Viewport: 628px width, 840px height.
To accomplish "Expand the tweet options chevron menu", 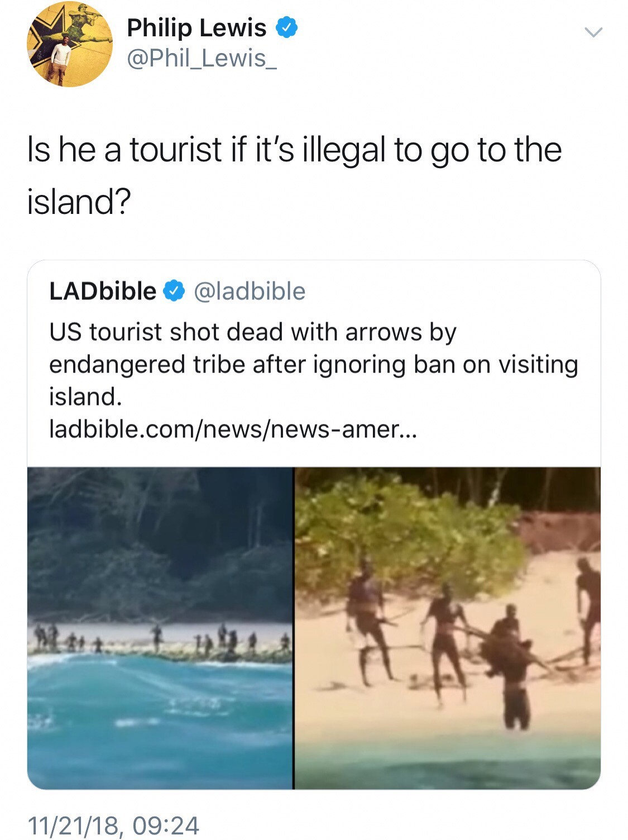I will [x=593, y=32].
